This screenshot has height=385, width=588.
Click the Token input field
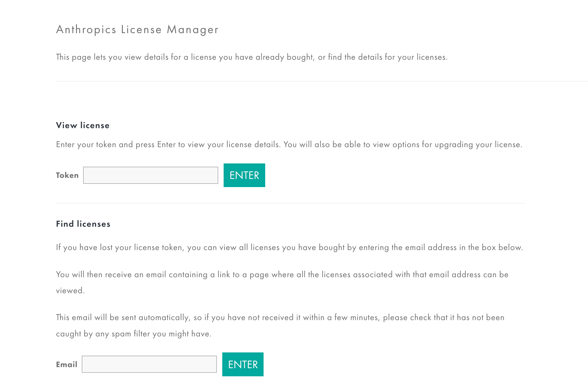tap(151, 175)
